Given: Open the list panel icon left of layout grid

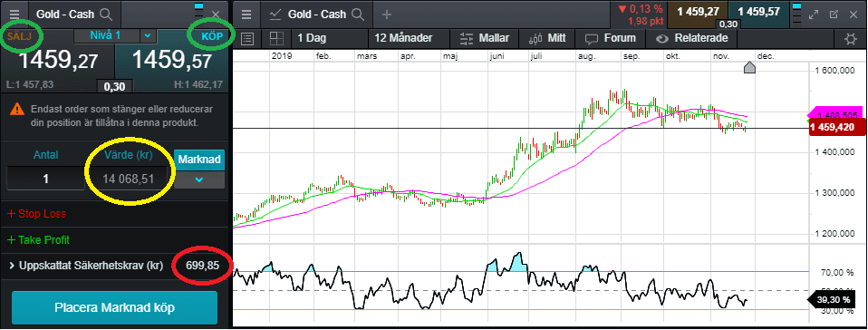Looking at the screenshot, I should tap(247, 39).
